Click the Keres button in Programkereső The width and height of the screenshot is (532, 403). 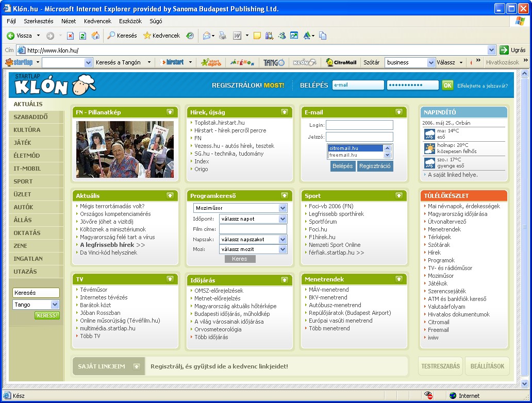(x=240, y=259)
